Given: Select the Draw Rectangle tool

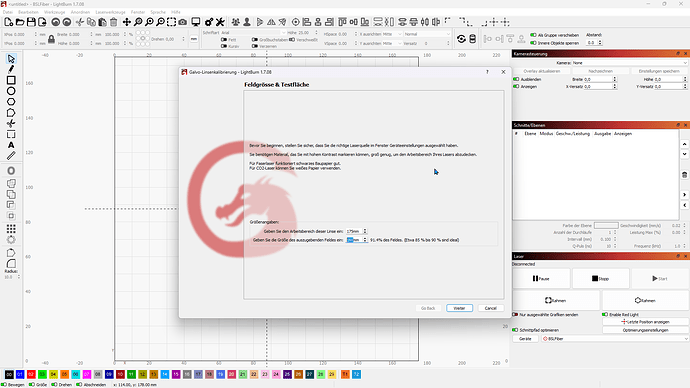Looking at the screenshot, I should click(11, 80).
